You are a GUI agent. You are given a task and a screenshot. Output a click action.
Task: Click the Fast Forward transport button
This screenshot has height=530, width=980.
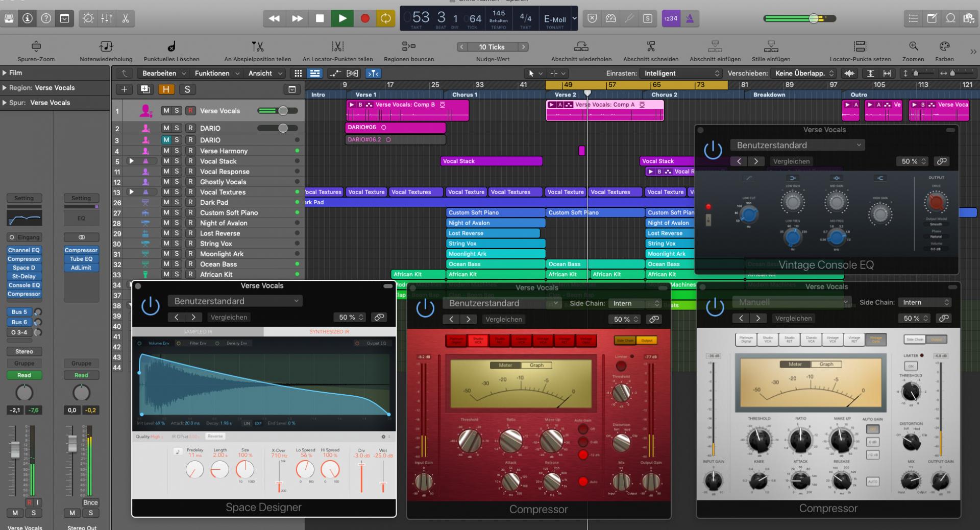click(x=297, y=18)
